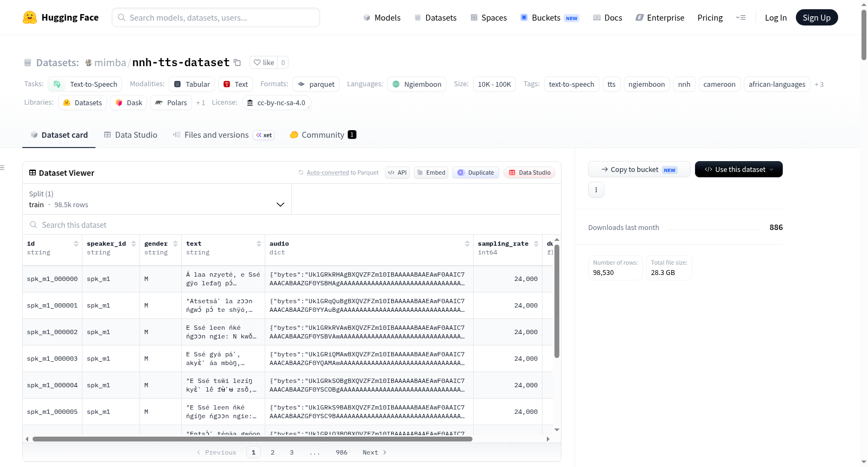
Task: Click the vertical table scrollbar
Action: [557, 301]
